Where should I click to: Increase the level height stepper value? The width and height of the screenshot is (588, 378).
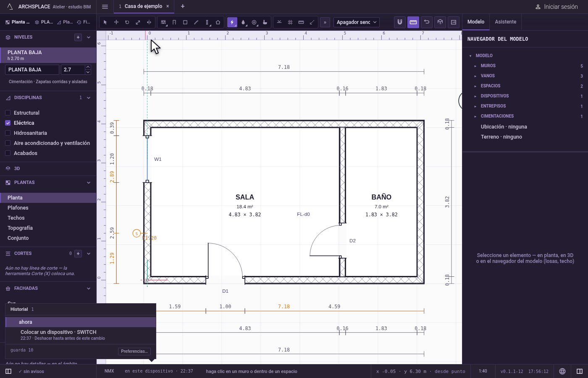click(88, 67)
